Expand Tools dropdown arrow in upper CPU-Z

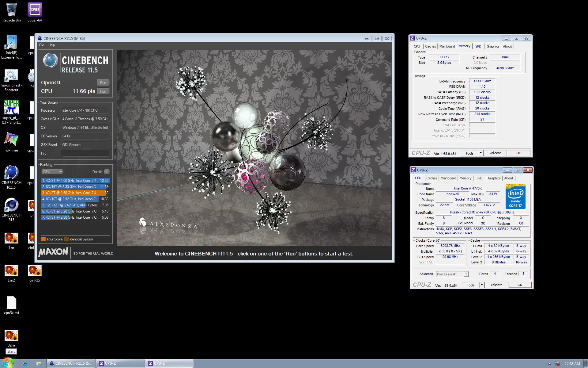point(481,153)
